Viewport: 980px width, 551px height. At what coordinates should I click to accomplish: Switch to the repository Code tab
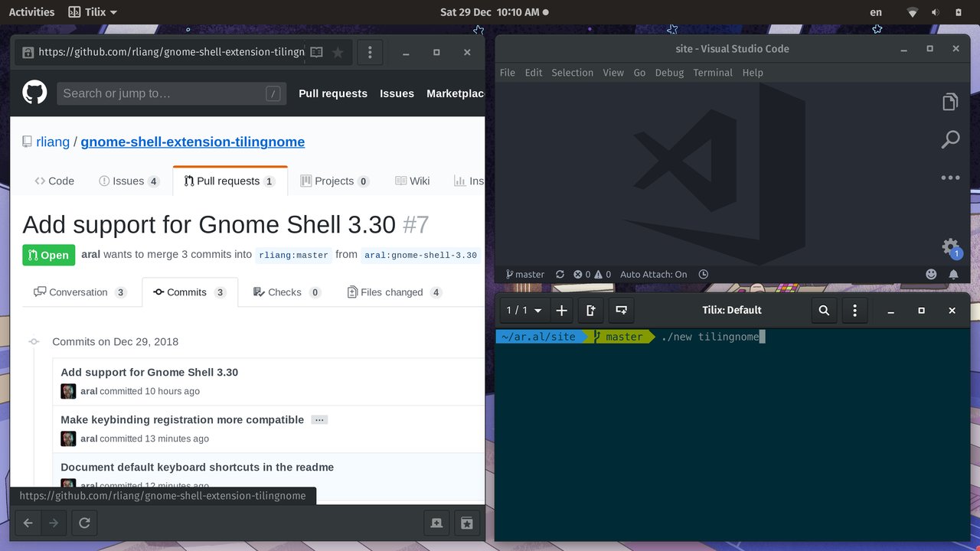click(x=54, y=181)
